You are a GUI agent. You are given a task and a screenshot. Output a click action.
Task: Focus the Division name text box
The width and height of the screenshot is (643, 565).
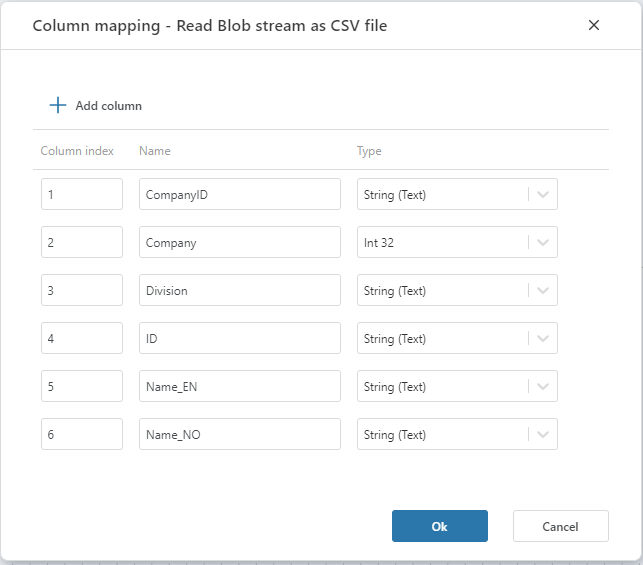pos(239,291)
